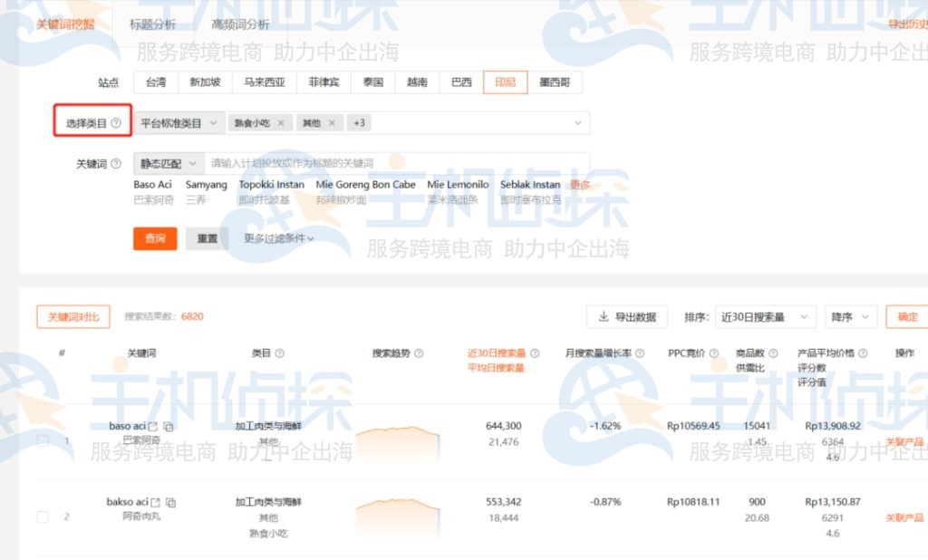Viewport: 928px width, 560px height.
Task: Switch to the 高频词分析 tab
Action: (x=238, y=24)
